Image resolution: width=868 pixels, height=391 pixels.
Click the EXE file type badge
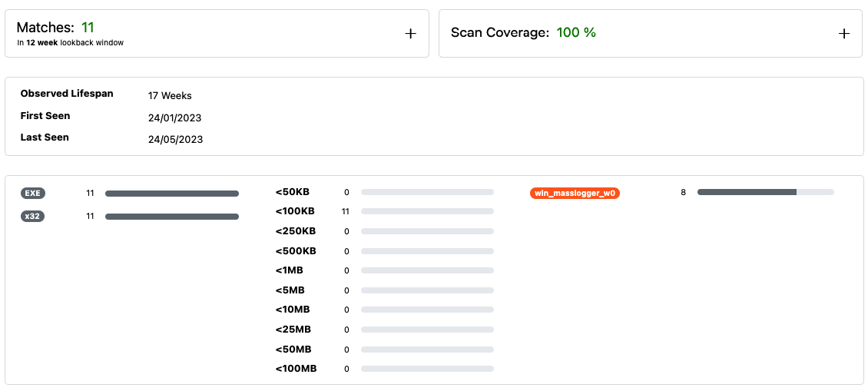(33, 194)
